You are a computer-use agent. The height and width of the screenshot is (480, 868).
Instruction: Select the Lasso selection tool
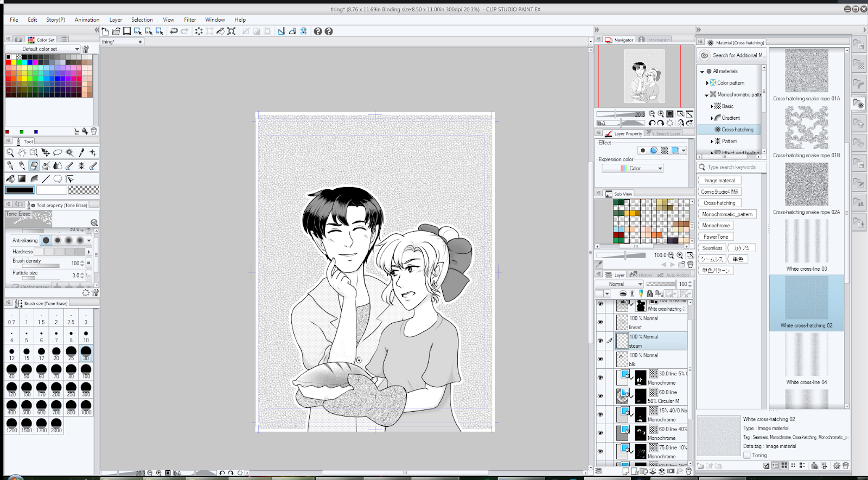(58, 152)
